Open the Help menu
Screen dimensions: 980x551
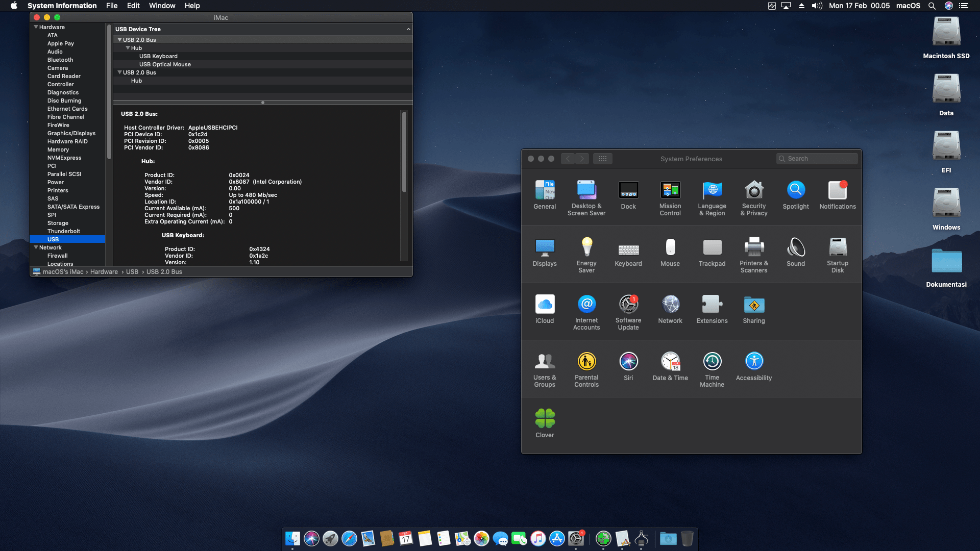pos(192,6)
